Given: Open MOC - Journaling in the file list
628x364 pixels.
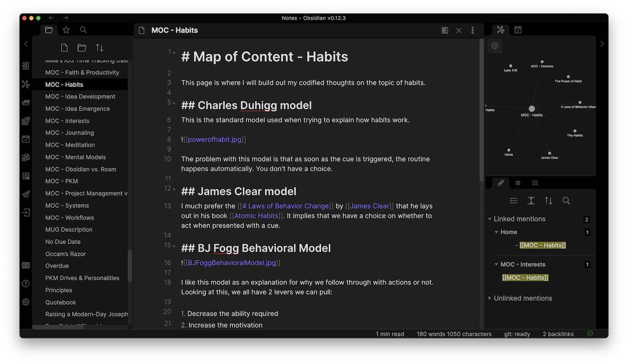Looking at the screenshot, I should coord(70,133).
